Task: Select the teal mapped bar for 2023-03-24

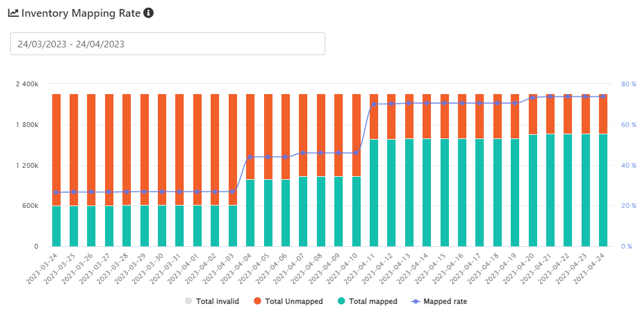Action: tap(56, 226)
